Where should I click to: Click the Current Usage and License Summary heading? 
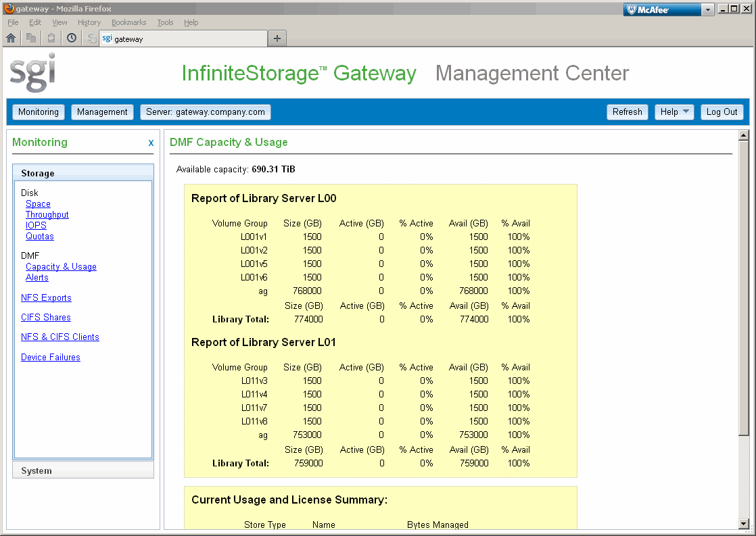pyautogui.click(x=289, y=500)
